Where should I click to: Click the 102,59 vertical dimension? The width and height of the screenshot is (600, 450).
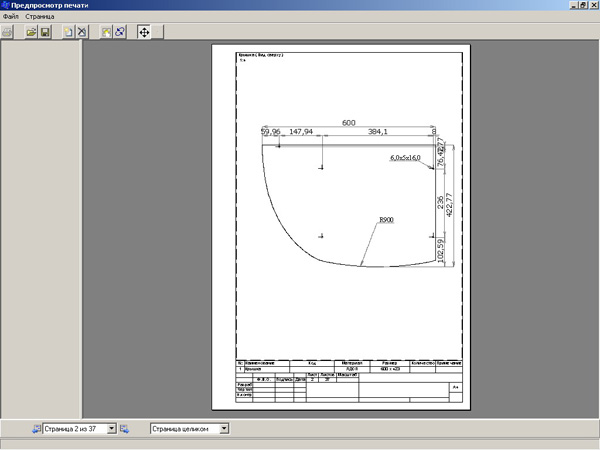(440, 251)
